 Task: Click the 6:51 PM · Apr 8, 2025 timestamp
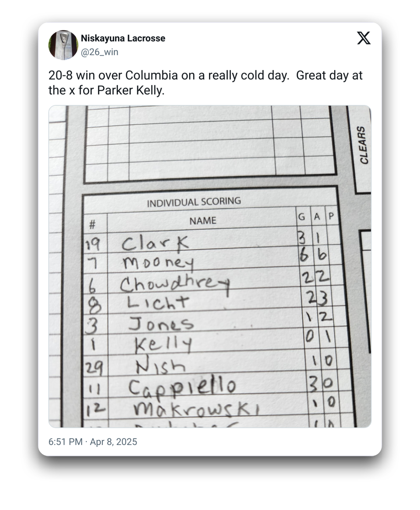click(93, 442)
